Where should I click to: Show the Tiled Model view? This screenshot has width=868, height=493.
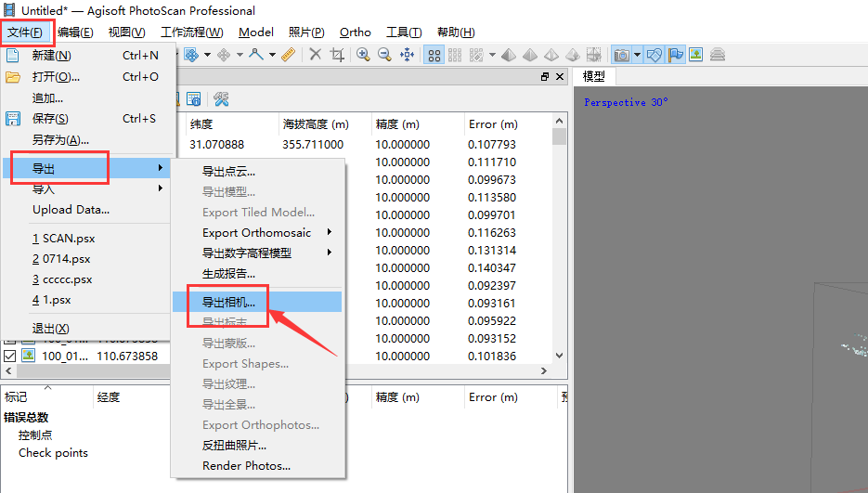(x=593, y=55)
